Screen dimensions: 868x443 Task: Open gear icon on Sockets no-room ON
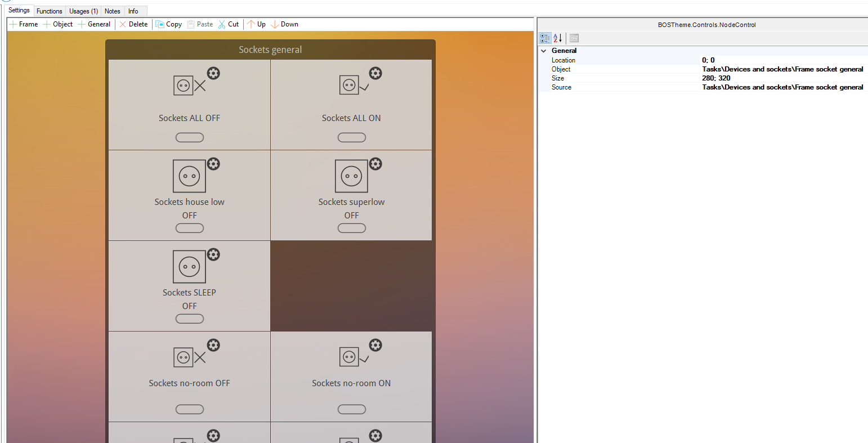pyautogui.click(x=375, y=345)
